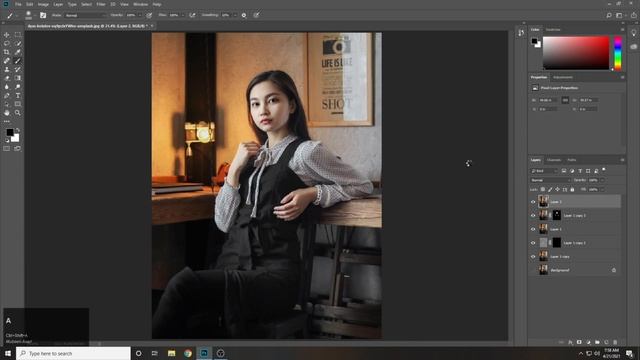640x360 pixels.
Task: Switch to the Swatches tab
Action: pyautogui.click(x=553, y=29)
